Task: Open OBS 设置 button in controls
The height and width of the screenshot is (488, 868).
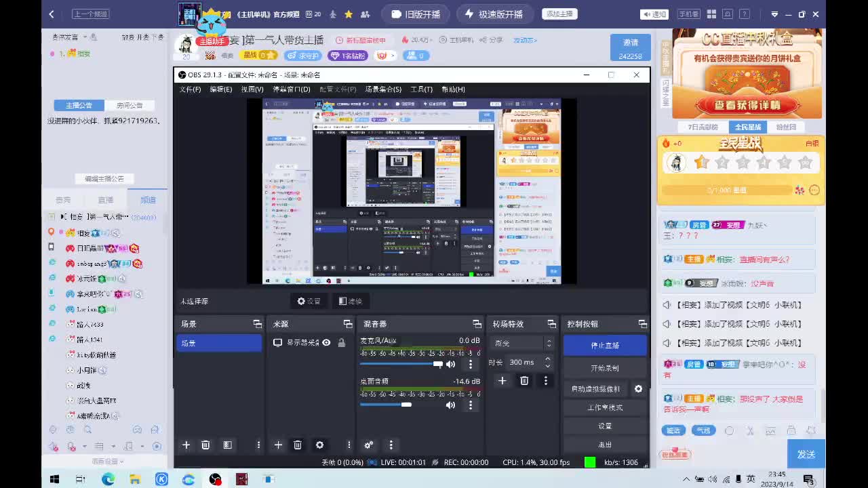Action: click(605, 426)
